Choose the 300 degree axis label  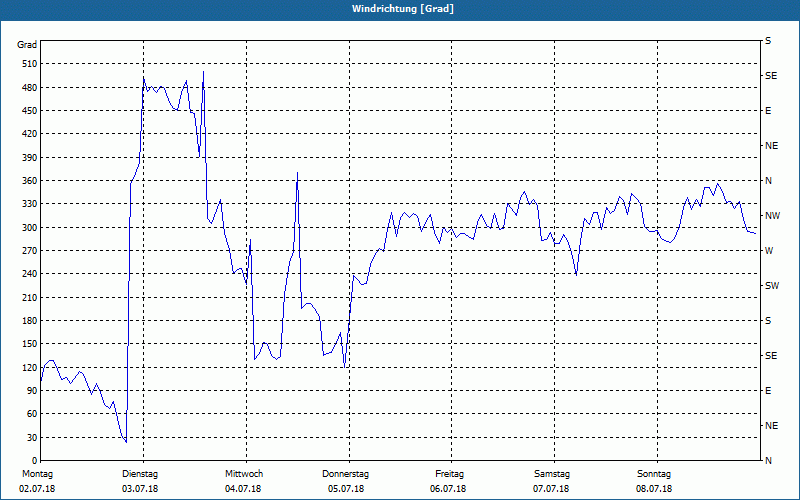pos(30,228)
